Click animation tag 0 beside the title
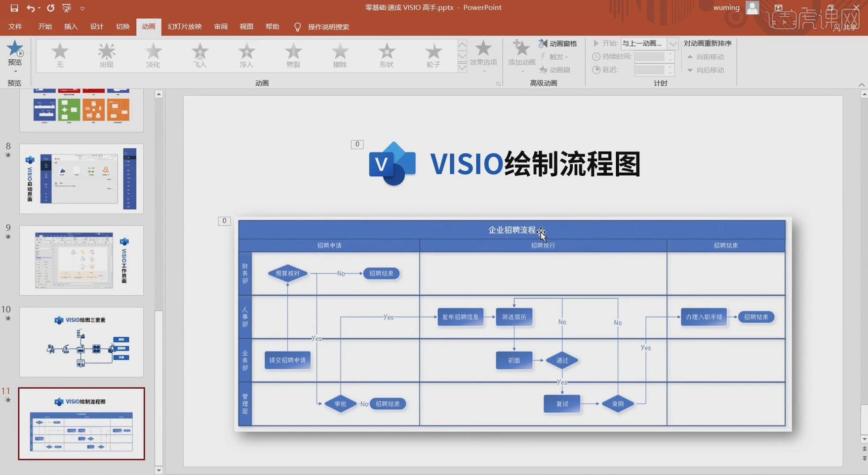This screenshot has height=475, width=868. tap(357, 144)
